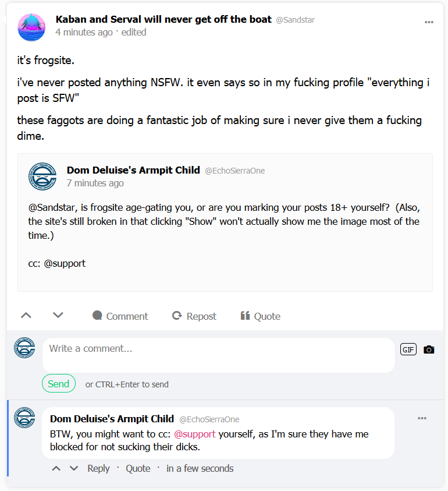Upvote the main post by Sandstar
The height and width of the screenshot is (491, 448).
click(26, 316)
